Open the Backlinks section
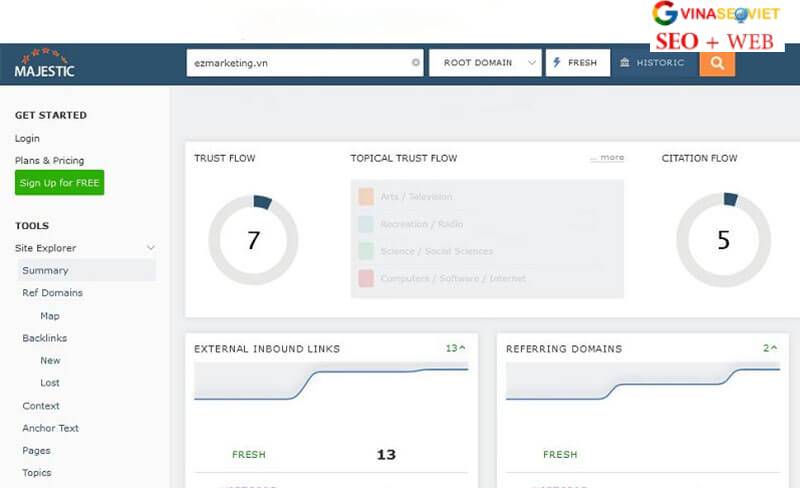 (44, 338)
